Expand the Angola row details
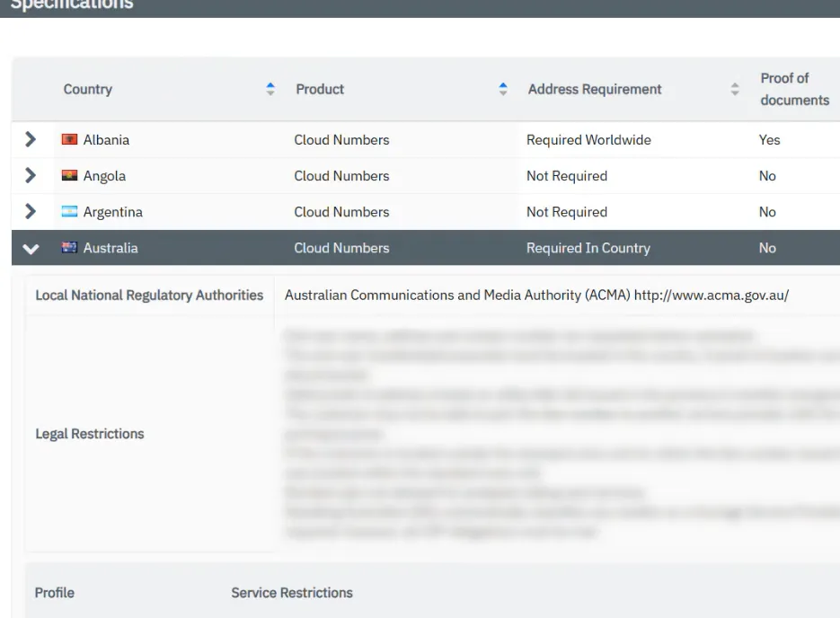The width and height of the screenshot is (840, 618). [x=31, y=176]
